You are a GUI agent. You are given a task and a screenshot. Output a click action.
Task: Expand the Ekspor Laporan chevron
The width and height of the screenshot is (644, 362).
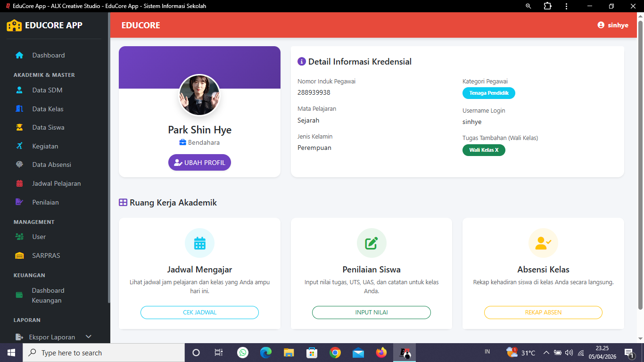pyautogui.click(x=88, y=337)
